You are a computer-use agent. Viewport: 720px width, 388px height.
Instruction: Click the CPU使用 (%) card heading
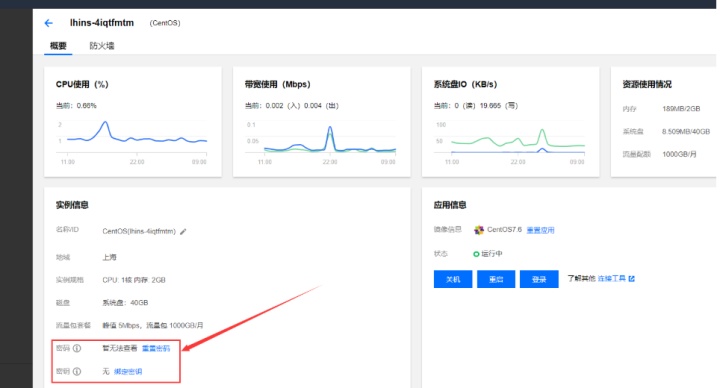(82, 84)
